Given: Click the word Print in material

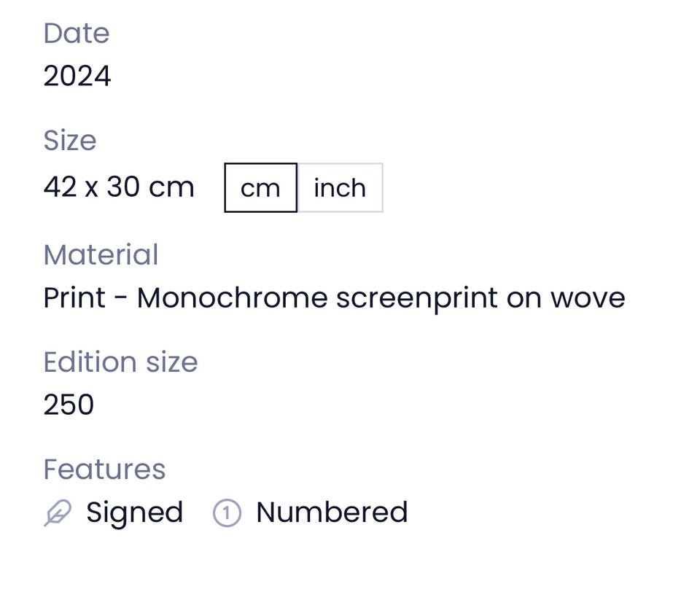Looking at the screenshot, I should coord(74,297).
